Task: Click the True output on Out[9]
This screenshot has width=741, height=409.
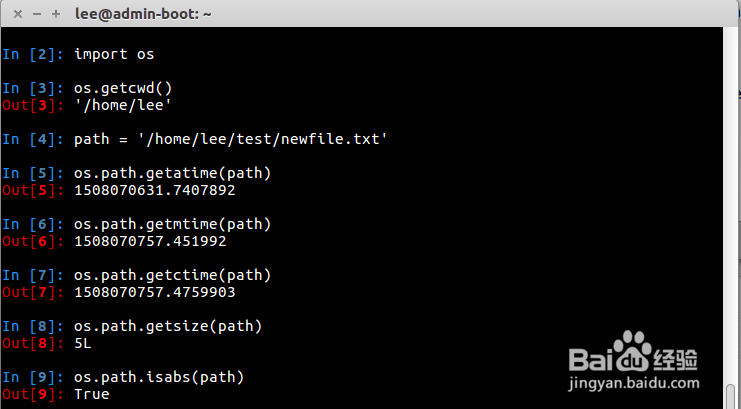Action: coord(91,394)
